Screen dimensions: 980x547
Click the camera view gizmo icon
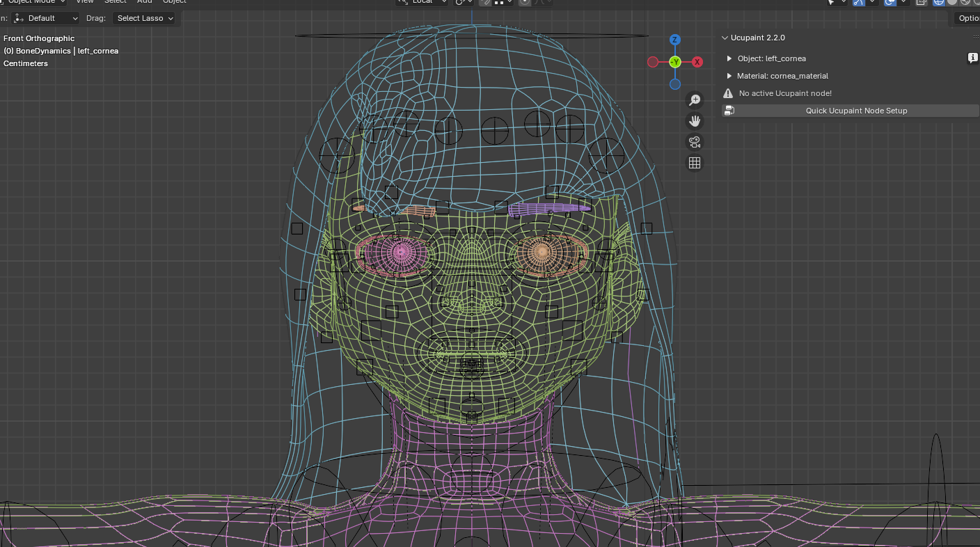[694, 141]
